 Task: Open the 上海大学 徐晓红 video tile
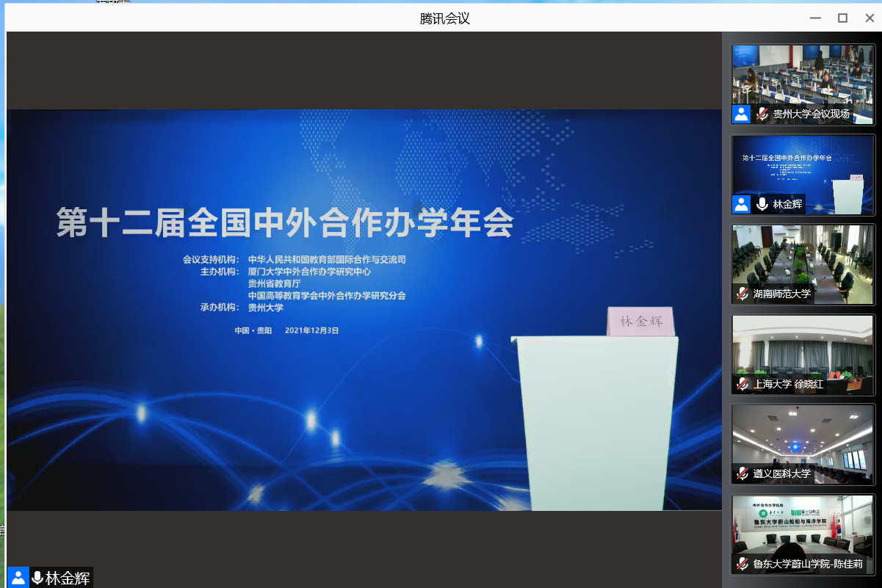point(803,347)
